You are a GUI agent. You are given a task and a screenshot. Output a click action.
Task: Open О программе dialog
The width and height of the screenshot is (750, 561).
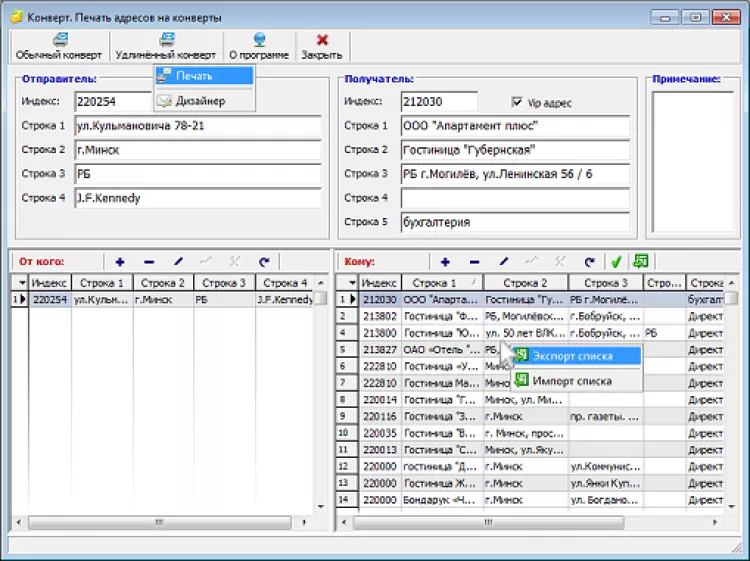click(x=259, y=46)
